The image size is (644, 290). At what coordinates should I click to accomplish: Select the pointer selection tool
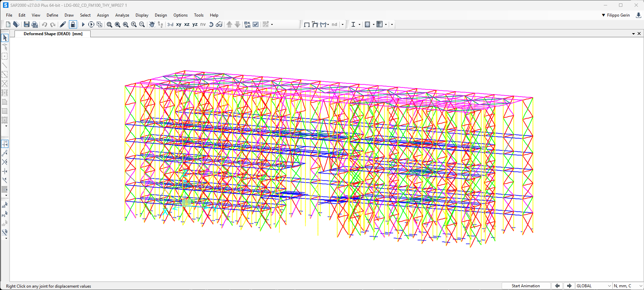click(5, 38)
